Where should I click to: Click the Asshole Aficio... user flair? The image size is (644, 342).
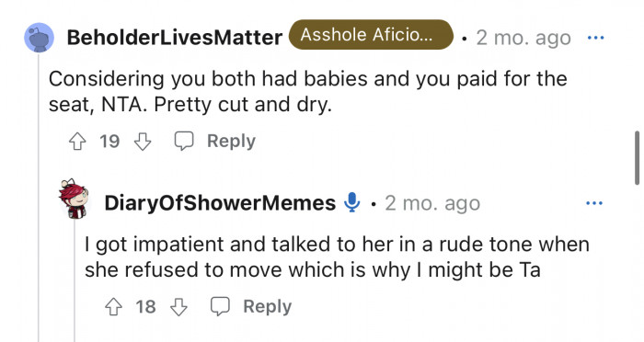coord(371,35)
